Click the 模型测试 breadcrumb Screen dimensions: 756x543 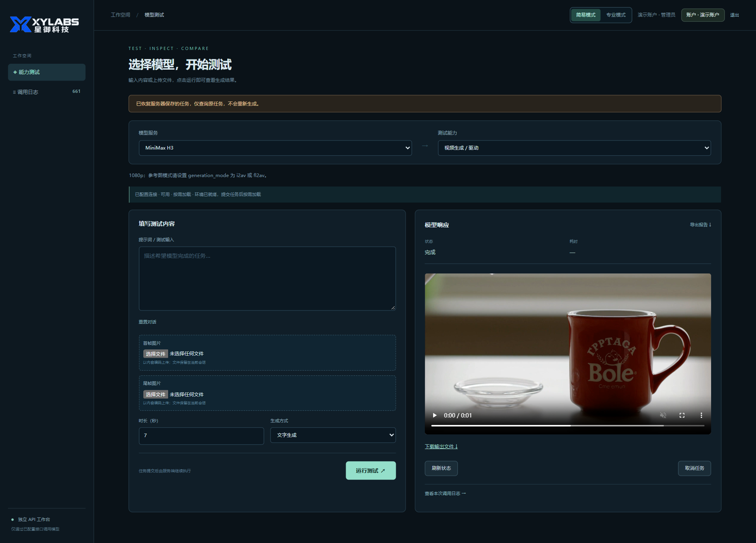(x=154, y=15)
